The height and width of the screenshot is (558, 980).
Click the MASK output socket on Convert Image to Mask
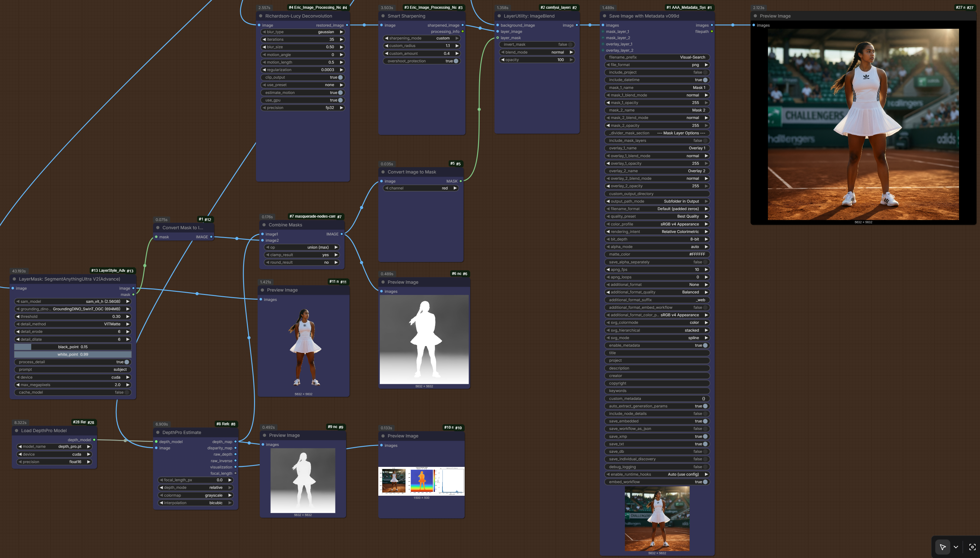click(461, 181)
